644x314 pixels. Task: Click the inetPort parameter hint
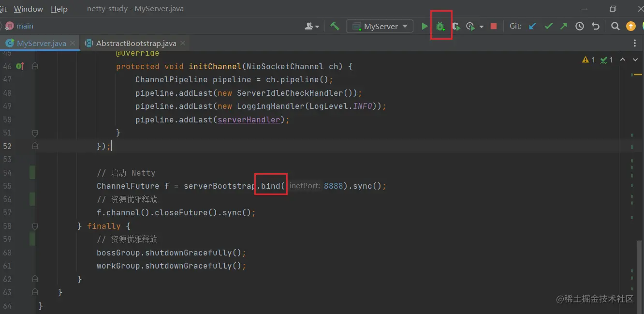[305, 186]
